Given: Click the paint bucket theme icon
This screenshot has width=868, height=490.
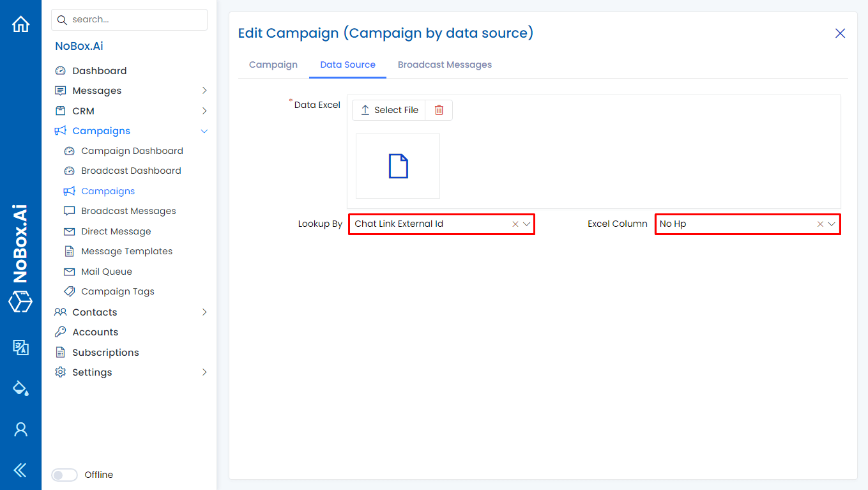Looking at the screenshot, I should tap(20, 388).
